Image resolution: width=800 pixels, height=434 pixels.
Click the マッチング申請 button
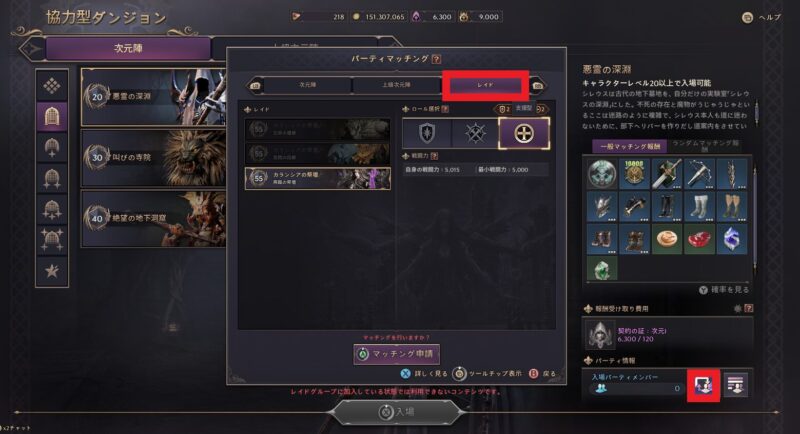click(x=396, y=354)
